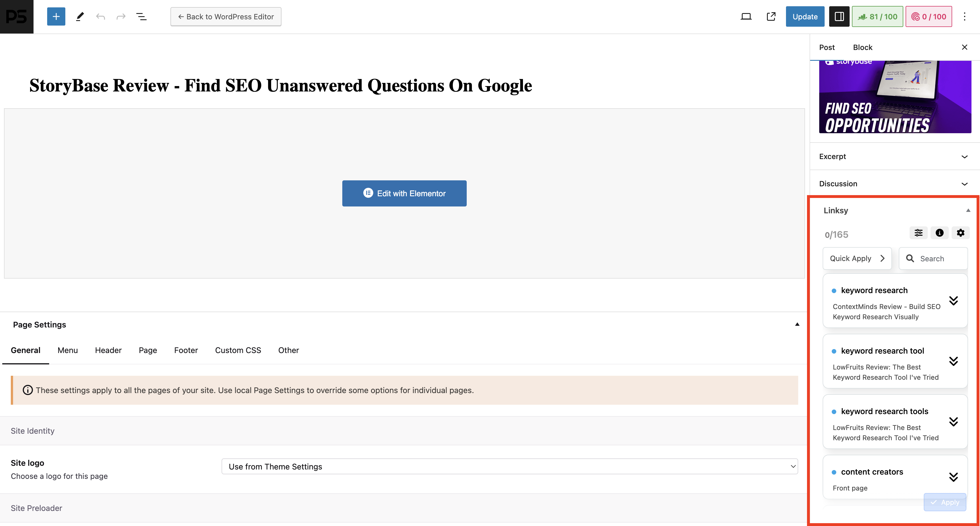Click the Update button
The height and width of the screenshot is (526, 980).
pyautogui.click(x=805, y=17)
